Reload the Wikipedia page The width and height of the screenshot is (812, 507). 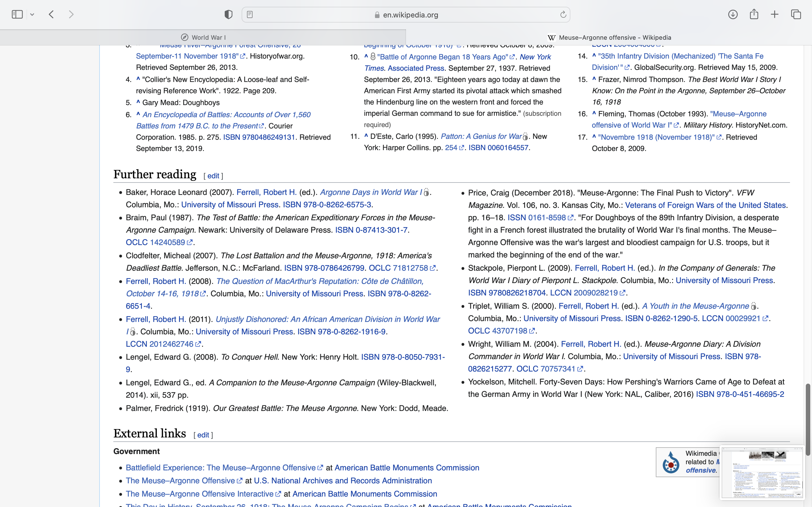(x=563, y=14)
